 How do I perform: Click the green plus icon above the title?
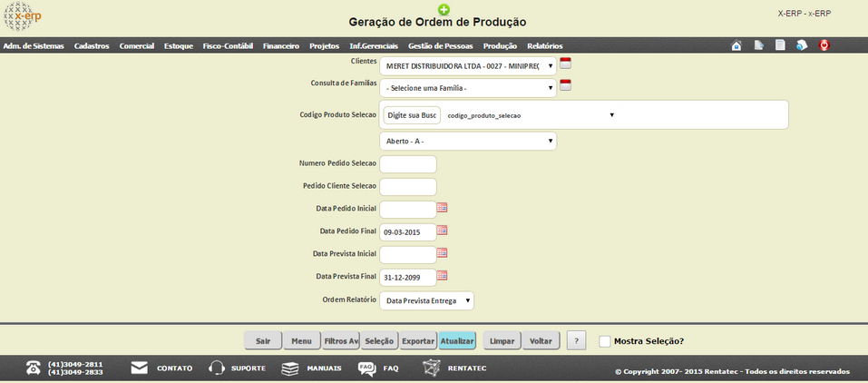444,9
